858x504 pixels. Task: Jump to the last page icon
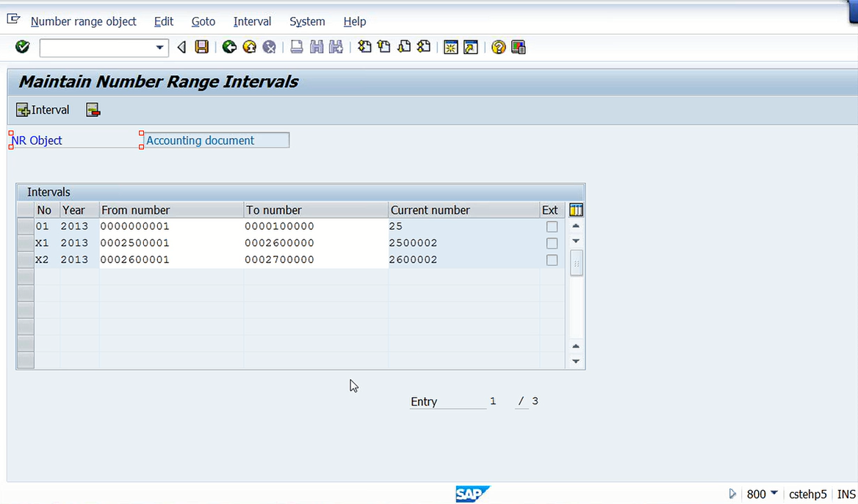point(424,47)
